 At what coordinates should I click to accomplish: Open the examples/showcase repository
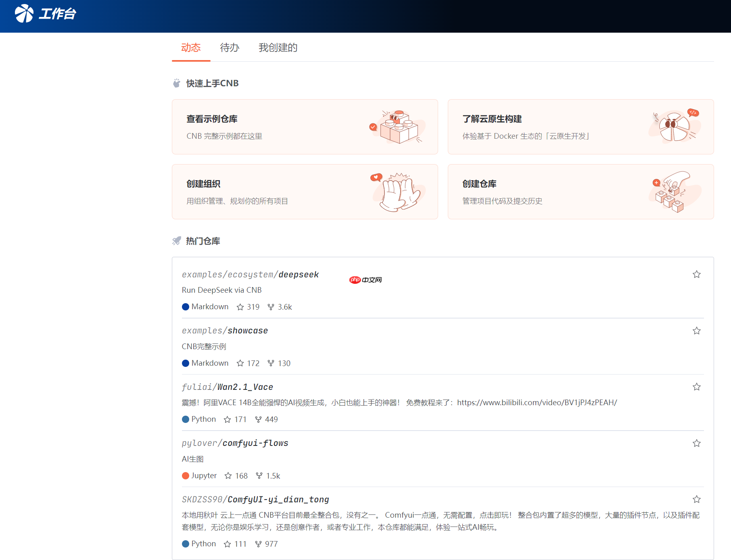225,330
